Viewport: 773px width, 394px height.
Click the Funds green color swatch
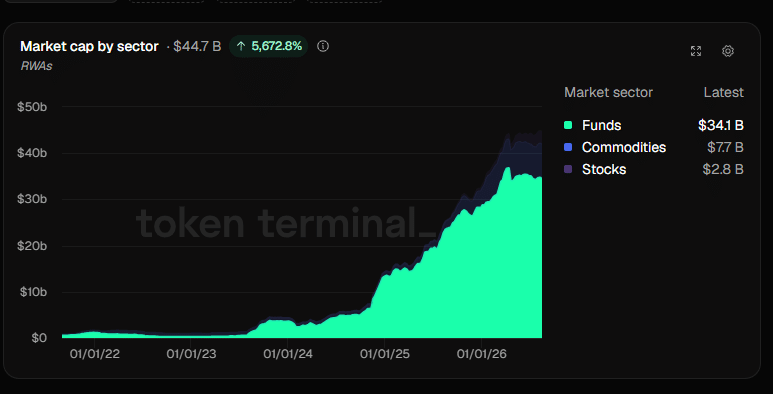point(568,125)
